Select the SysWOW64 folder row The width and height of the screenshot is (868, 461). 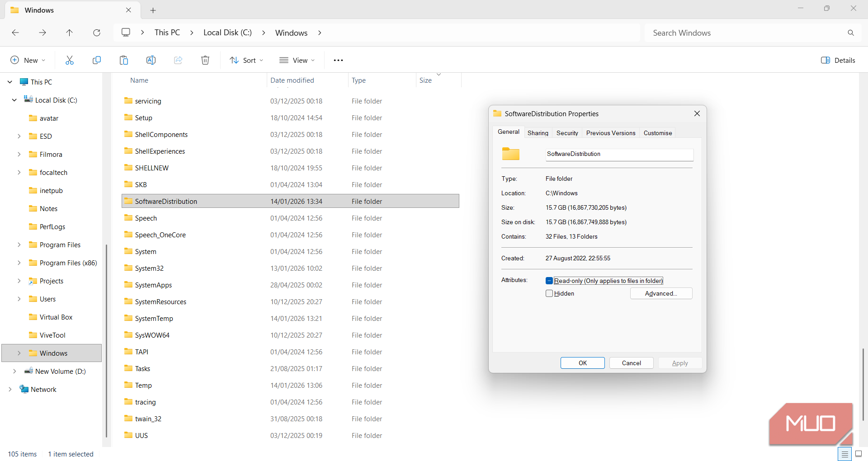click(x=290, y=335)
